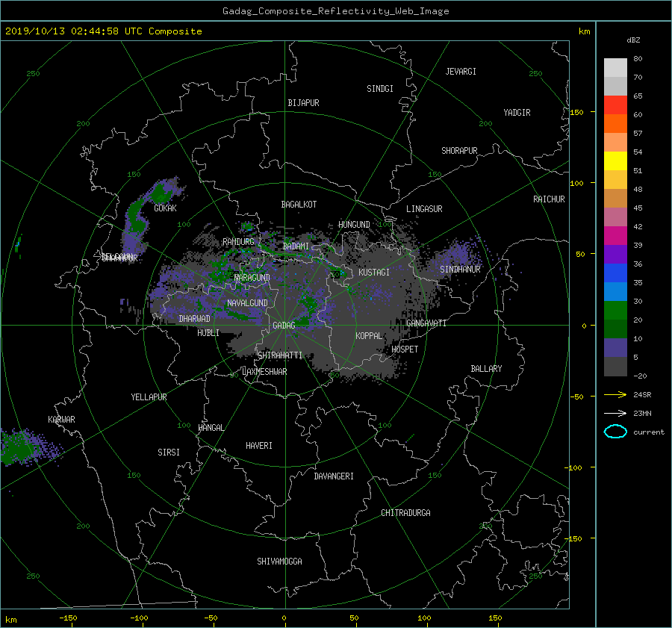Viewport: 672px width, 628px height.
Task: Click the RAICHUR city label
Action: point(549,199)
